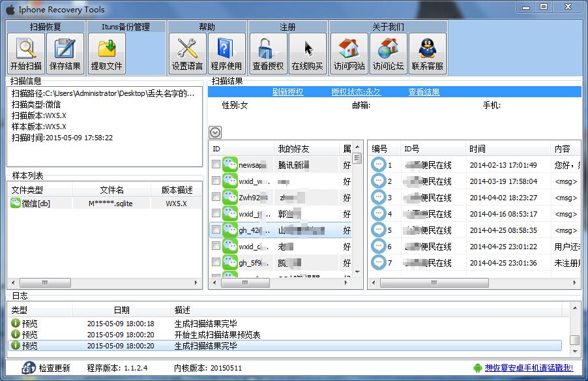Click the 日期 column header in the log

click(121, 310)
